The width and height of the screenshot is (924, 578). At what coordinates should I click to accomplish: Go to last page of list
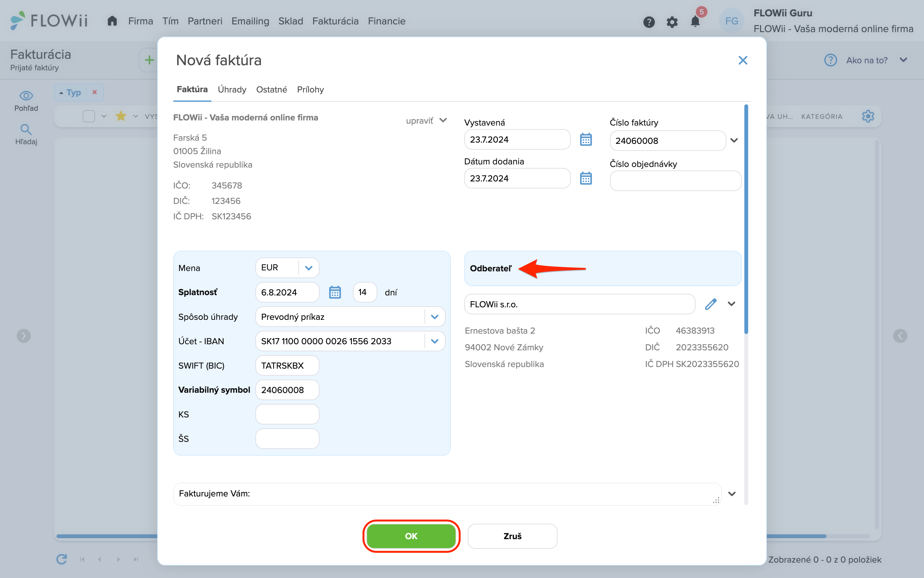point(136,559)
